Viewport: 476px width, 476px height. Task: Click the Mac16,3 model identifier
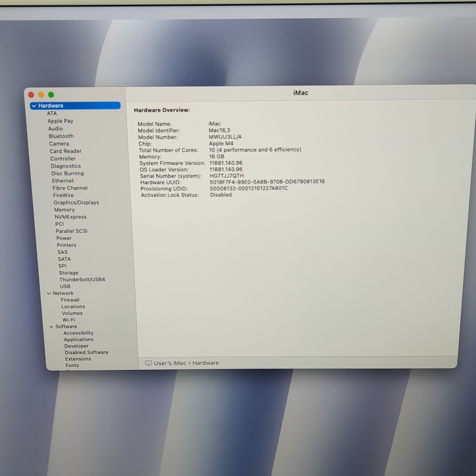click(219, 130)
